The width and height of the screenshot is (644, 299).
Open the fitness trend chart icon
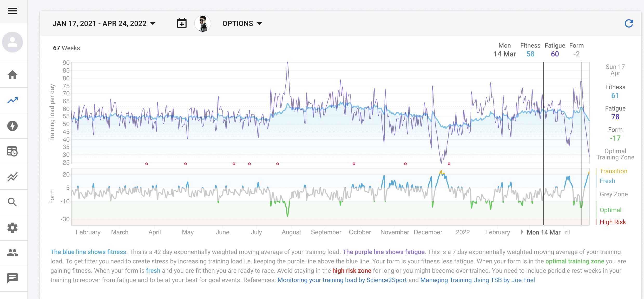(x=12, y=100)
